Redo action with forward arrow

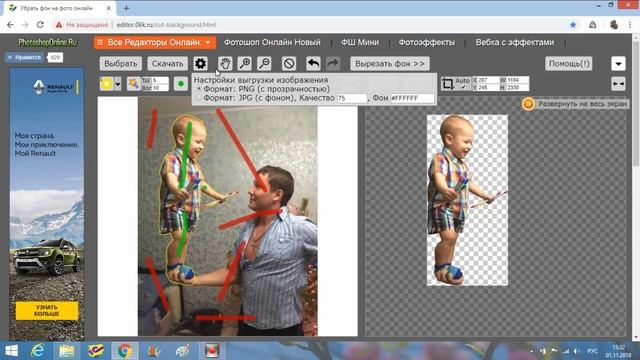coord(333,63)
